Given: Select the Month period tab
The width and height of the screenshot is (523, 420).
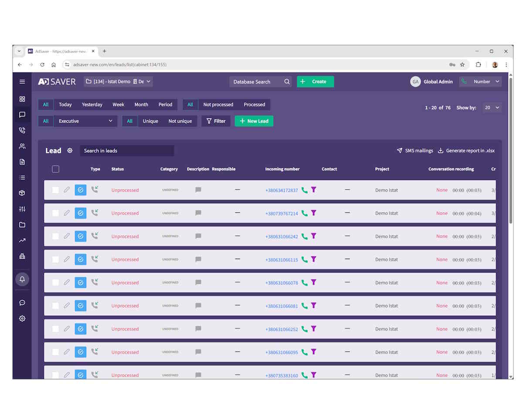Looking at the screenshot, I should 141,105.
